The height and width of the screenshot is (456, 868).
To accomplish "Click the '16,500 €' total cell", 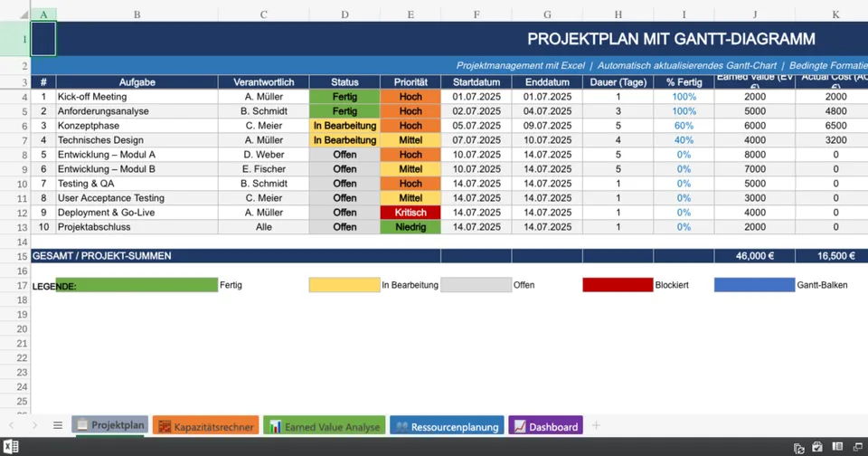I will tap(832, 256).
